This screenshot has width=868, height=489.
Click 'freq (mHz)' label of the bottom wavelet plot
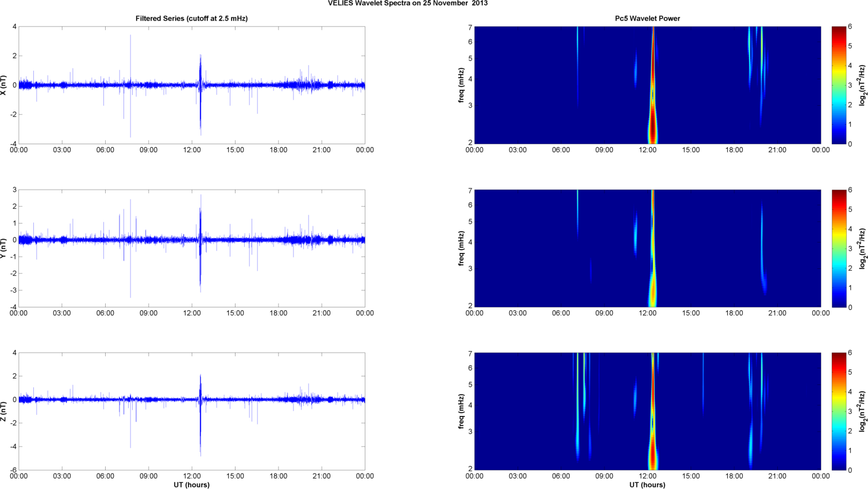tap(461, 411)
